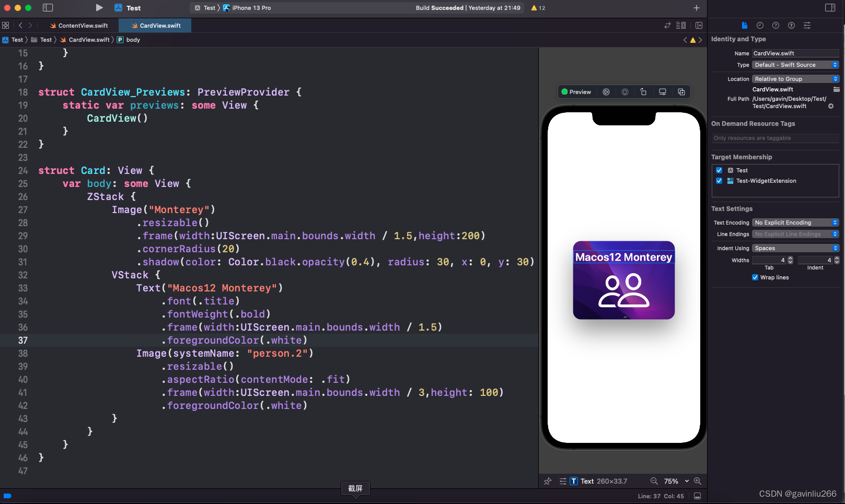Click On Demand Resource Tags field
The height and width of the screenshot is (504, 845).
click(x=775, y=138)
